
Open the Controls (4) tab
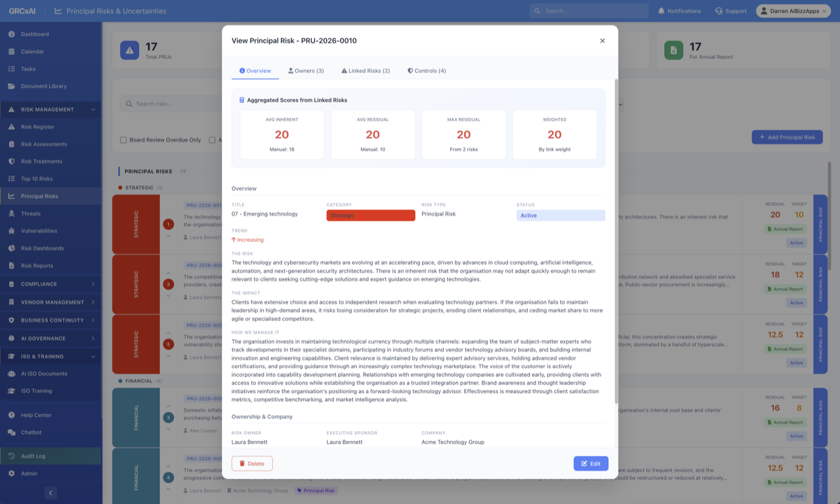427,71
